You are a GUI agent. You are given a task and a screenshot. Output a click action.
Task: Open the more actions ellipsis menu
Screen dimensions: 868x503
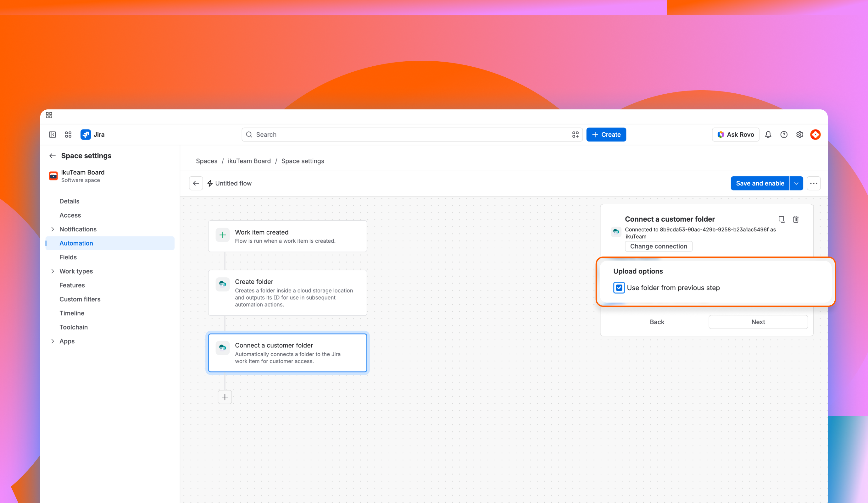pos(814,183)
